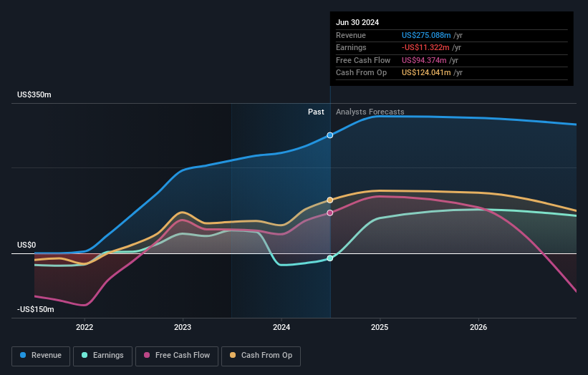Click the US$124.041m cash from op value
Screen dimensions: 588x375
click(426, 73)
